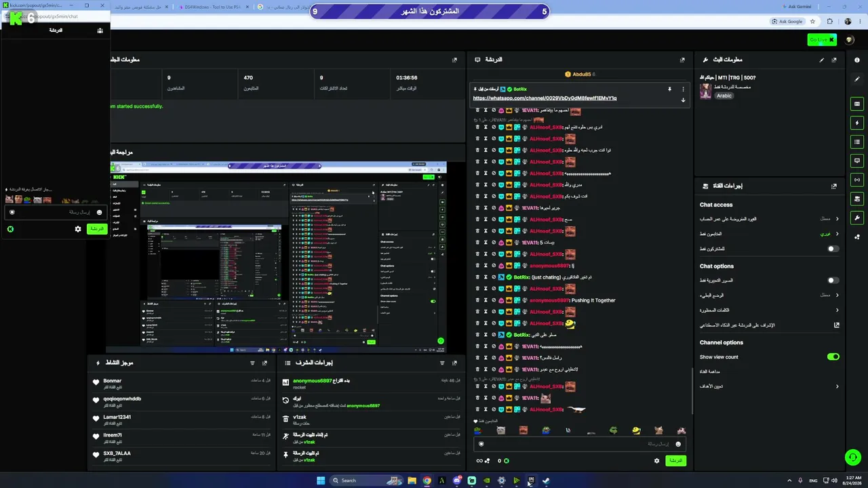Viewport: 868px width, 488px height.
Task: Toggle subscribers-only chat switch
Action: coord(833,249)
